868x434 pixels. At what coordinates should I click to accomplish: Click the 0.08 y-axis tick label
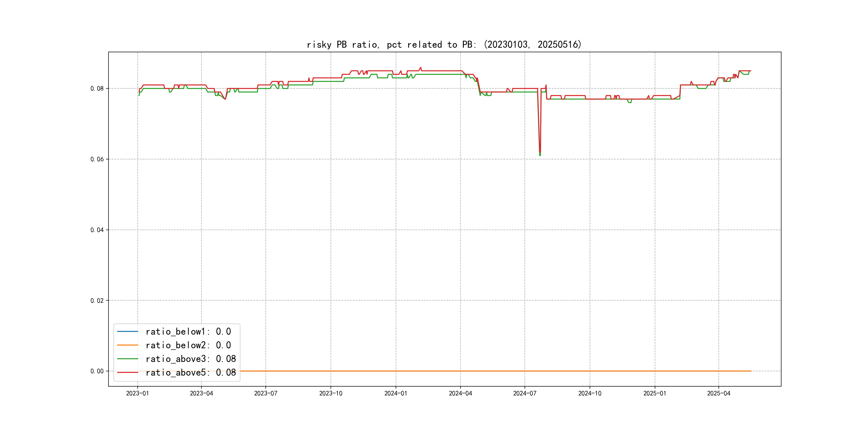click(97, 89)
